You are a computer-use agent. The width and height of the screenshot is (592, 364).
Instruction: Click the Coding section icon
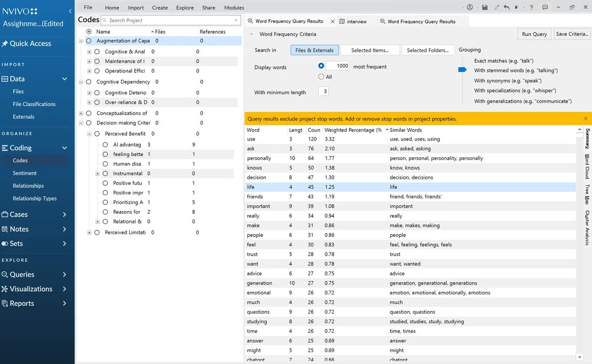point(5,148)
